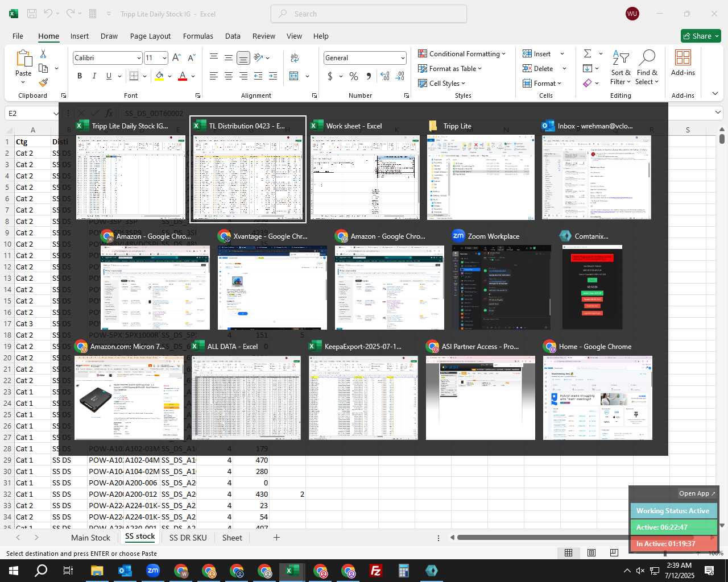Apply Accounting dollar number format
Viewport: 728px width, 582px height.
[330, 76]
